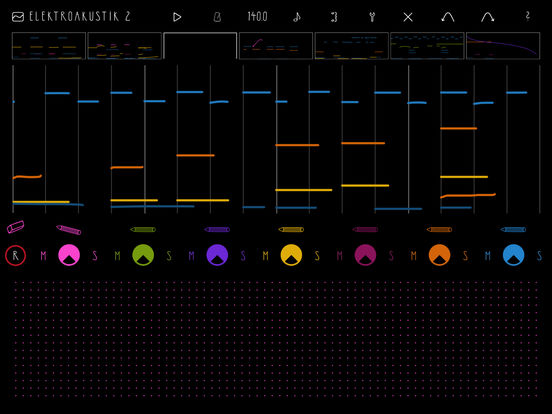Solo the magenta track with S

(x=391, y=256)
